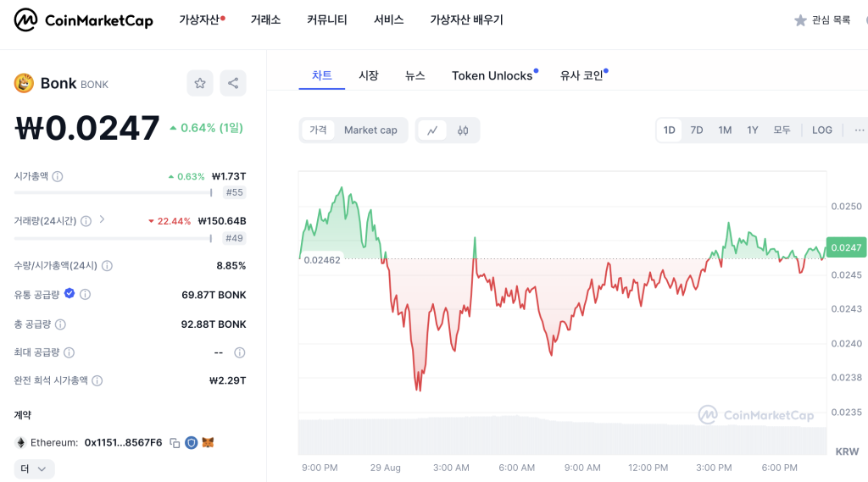868x482 pixels.
Task: Expand the 거래량(24시간) chevron arrow
Action: (x=102, y=219)
